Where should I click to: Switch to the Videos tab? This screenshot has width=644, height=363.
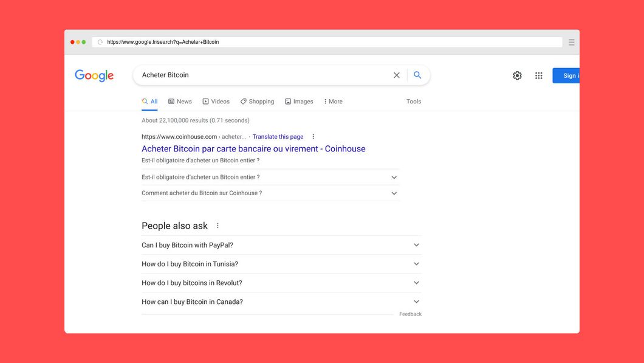[216, 102]
